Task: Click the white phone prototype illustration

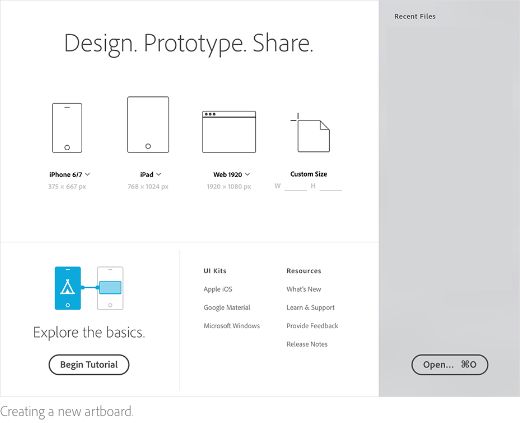Action: coord(110,288)
